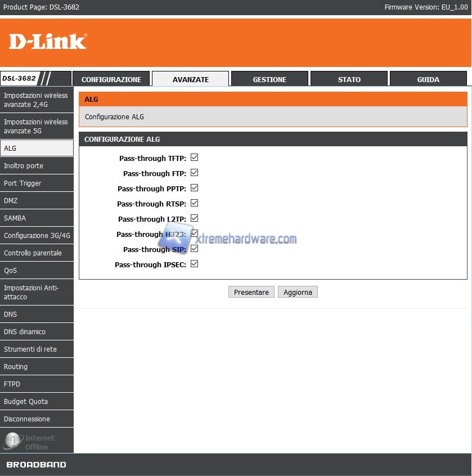The height and width of the screenshot is (476, 472).
Task: Disable Pass-through FTP checkbox
Action: coord(194,173)
